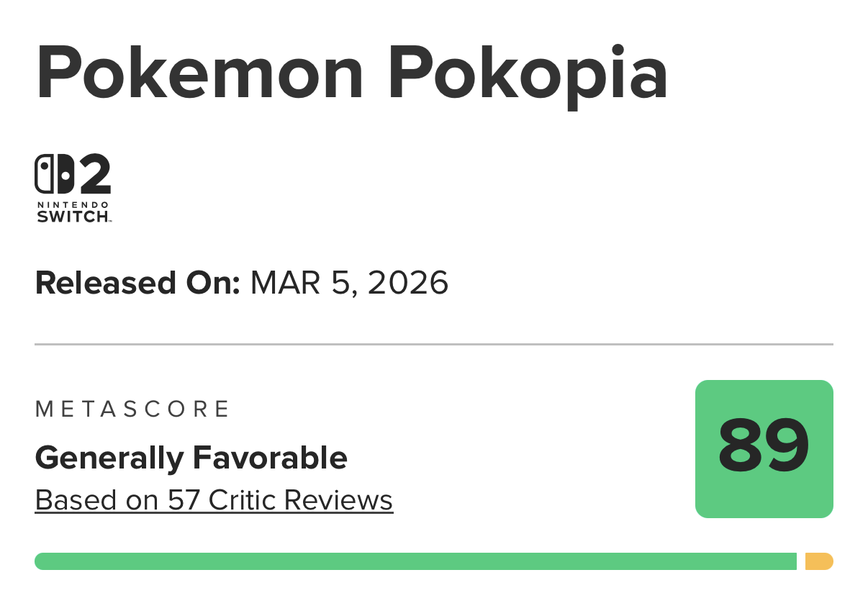
Task: Click the "NINTENDO" text under the console logo
Action: click(72, 205)
